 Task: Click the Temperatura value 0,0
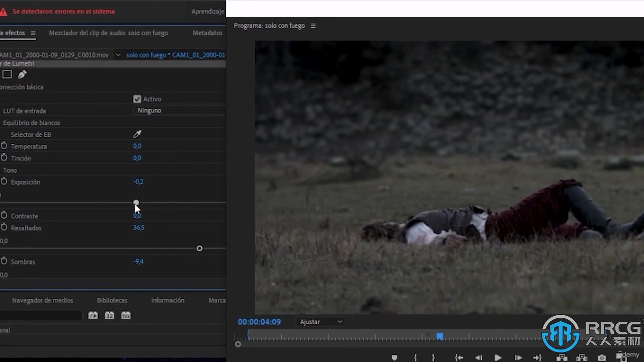coord(137,146)
